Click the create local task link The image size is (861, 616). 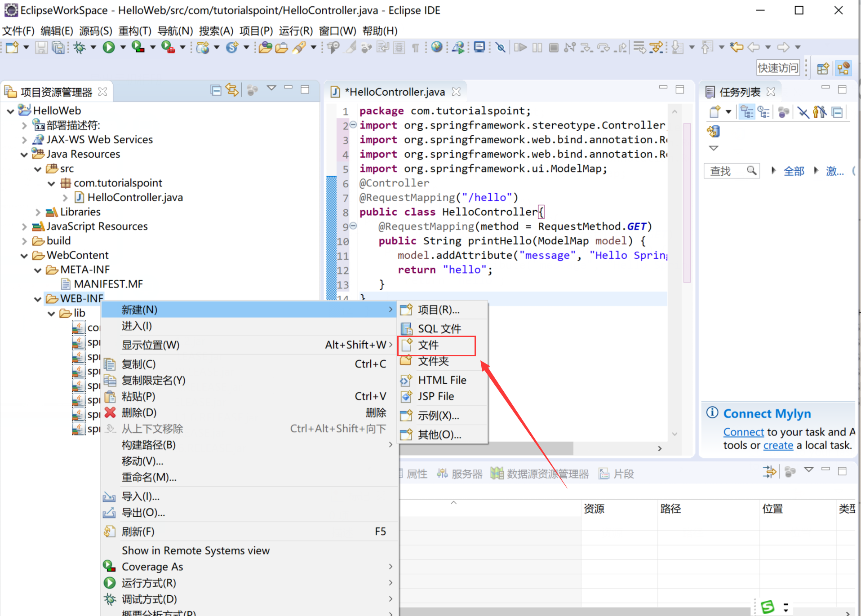(x=778, y=445)
